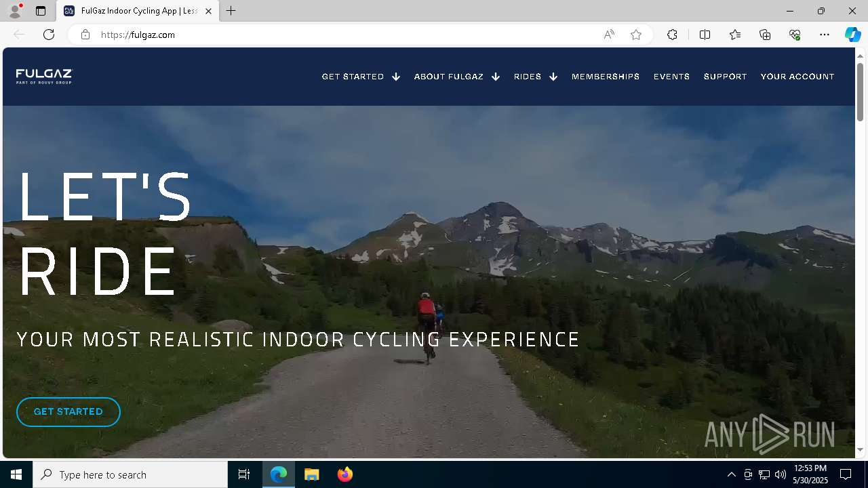Refresh the page
This screenshot has width=868, height=488.
(x=49, y=35)
